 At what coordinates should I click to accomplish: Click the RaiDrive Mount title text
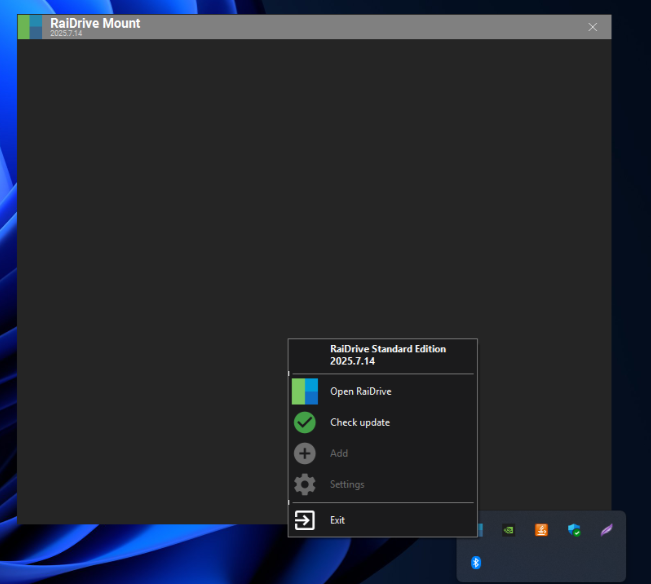coord(95,23)
